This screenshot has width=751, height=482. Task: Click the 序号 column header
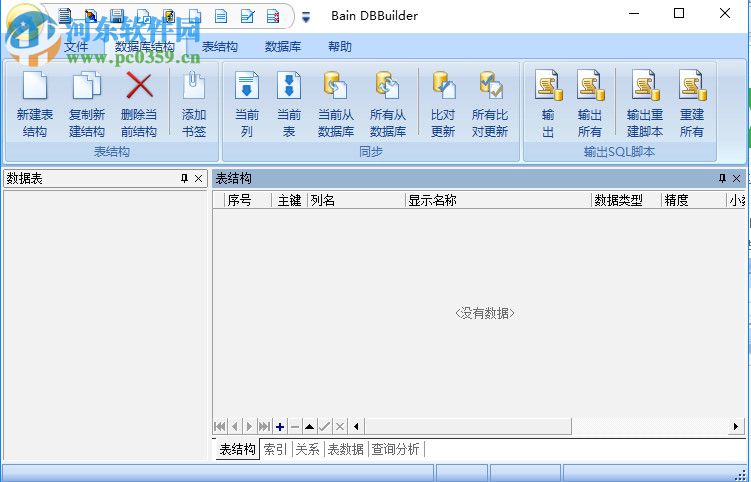(248, 200)
